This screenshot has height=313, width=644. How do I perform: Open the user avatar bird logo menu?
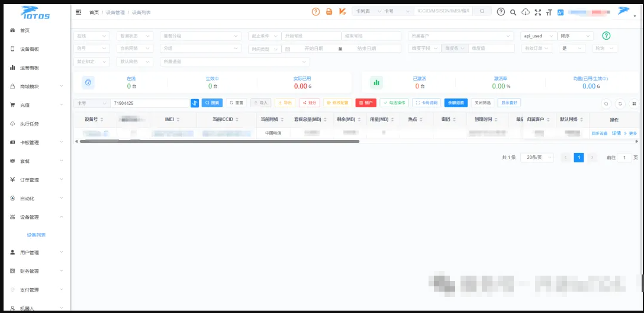click(x=624, y=11)
